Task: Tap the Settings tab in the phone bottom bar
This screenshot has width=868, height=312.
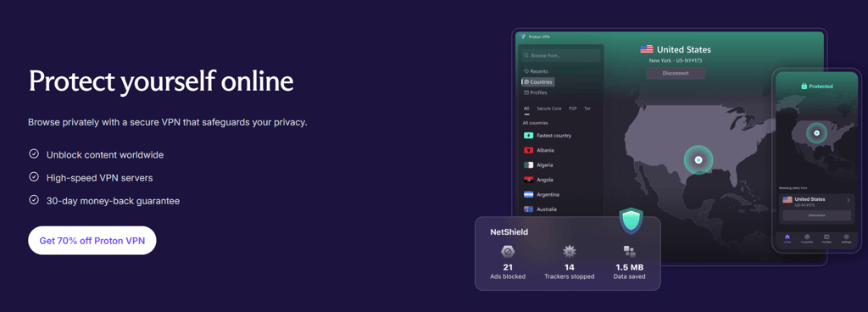Action: click(847, 238)
